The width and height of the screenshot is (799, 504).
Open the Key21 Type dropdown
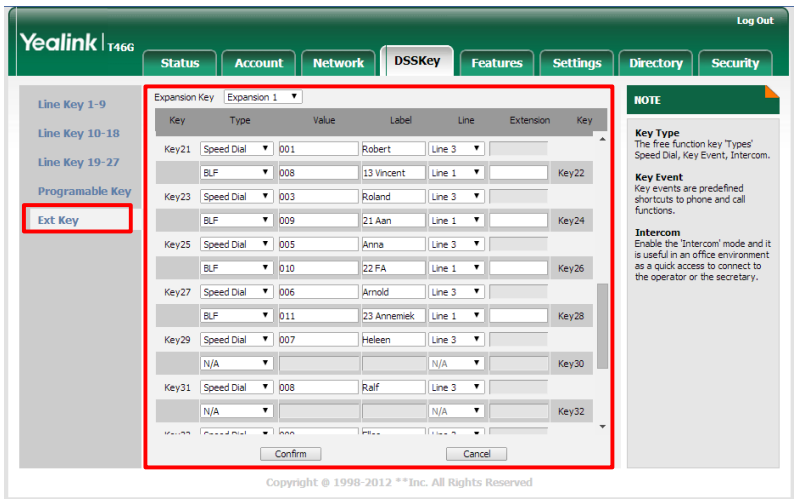click(x=237, y=149)
